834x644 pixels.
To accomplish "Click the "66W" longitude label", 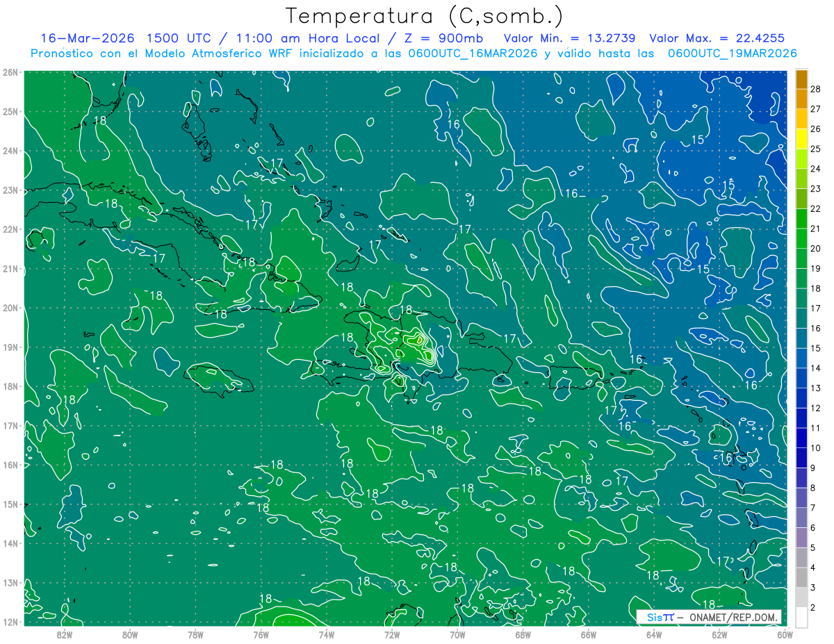I will pyautogui.click(x=588, y=634).
